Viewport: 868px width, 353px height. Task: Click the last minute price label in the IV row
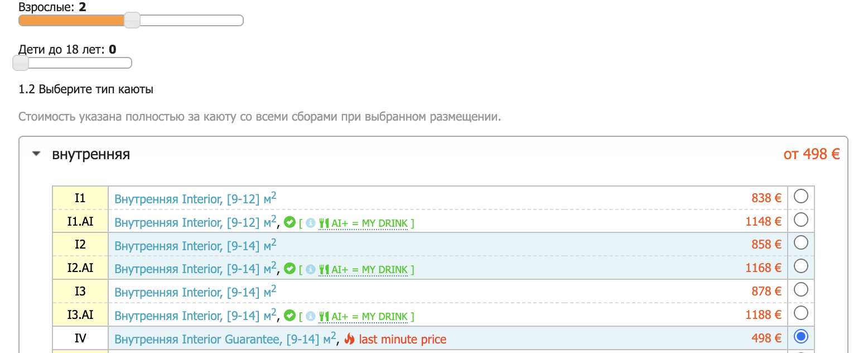click(x=402, y=339)
